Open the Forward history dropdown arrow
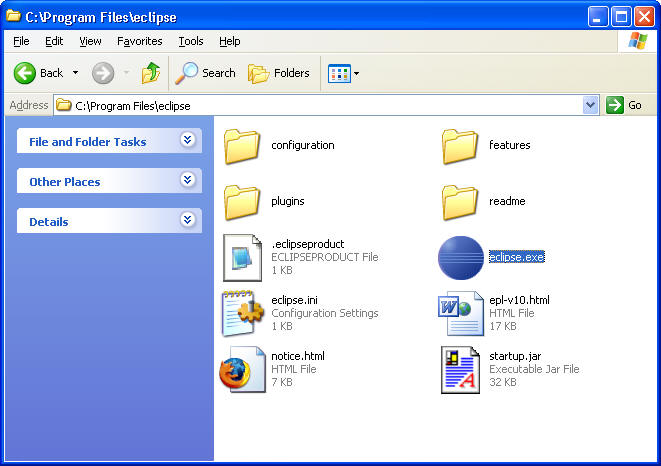Screen dimensions: 661x466 pos(126,73)
